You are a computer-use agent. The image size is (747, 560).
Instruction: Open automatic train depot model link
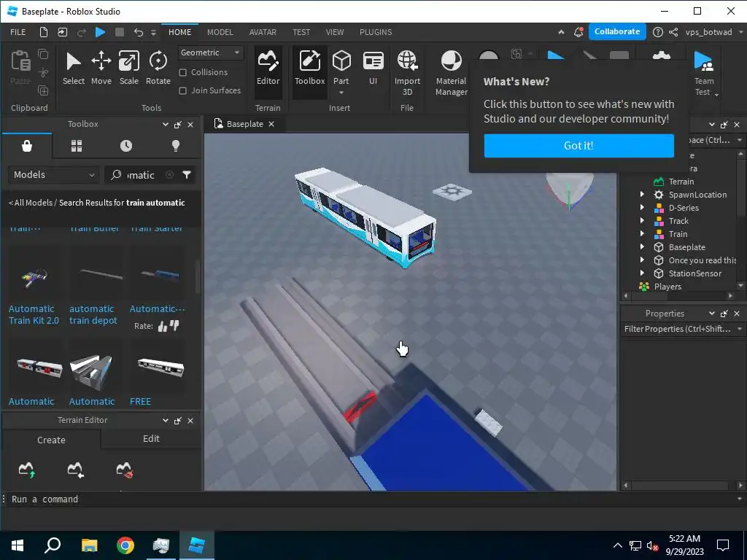tap(93, 315)
